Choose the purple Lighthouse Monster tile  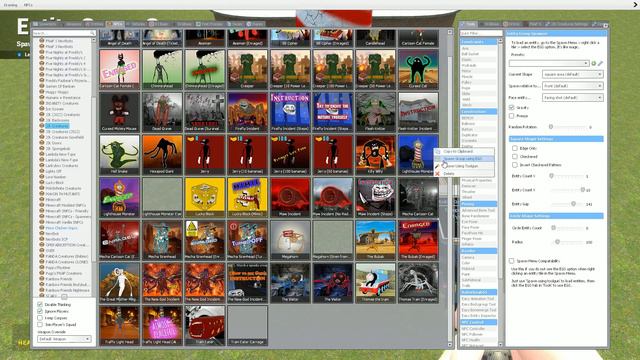119,198
